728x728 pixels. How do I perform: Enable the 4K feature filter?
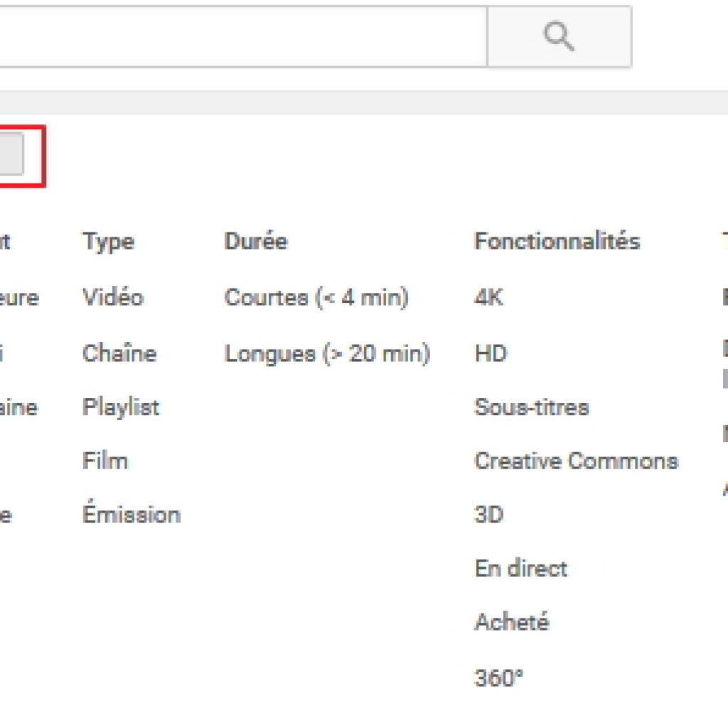pos(488,296)
